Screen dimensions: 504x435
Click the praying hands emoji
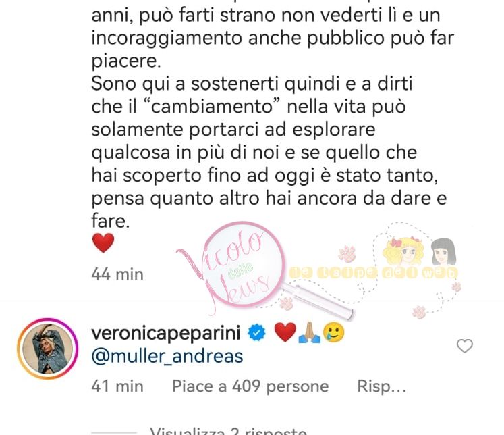coord(309,333)
